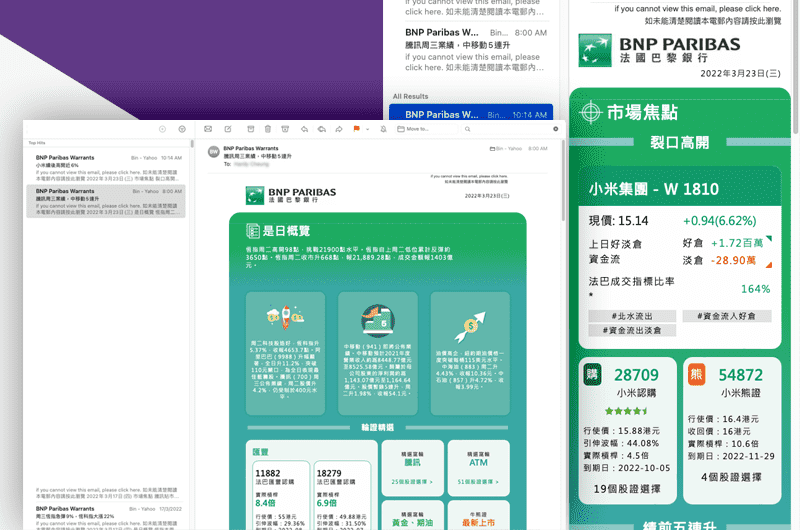Select the highlighted BNP Paribas result in the back window
Image resolution: width=800 pixels, height=530 pixels.
471,112
